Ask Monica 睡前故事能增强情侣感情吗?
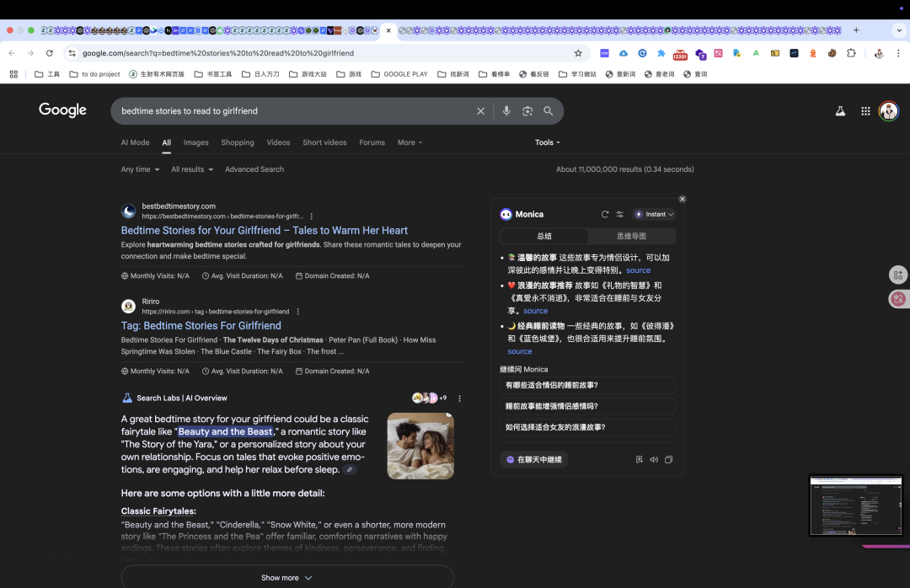Image resolution: width=910 pixels, height=588 pixels. (x=587, y=406)
